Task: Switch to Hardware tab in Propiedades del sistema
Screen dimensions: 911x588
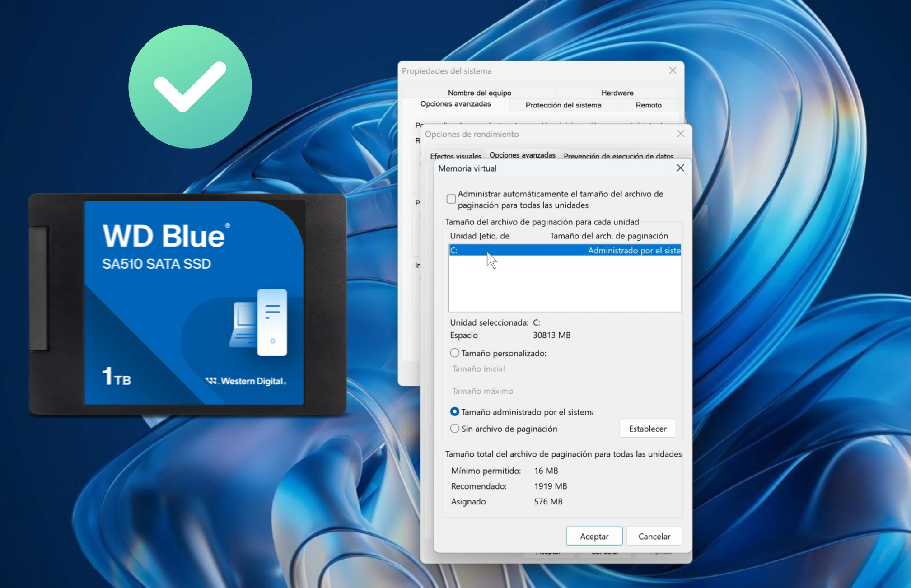Action: (617, 93)
